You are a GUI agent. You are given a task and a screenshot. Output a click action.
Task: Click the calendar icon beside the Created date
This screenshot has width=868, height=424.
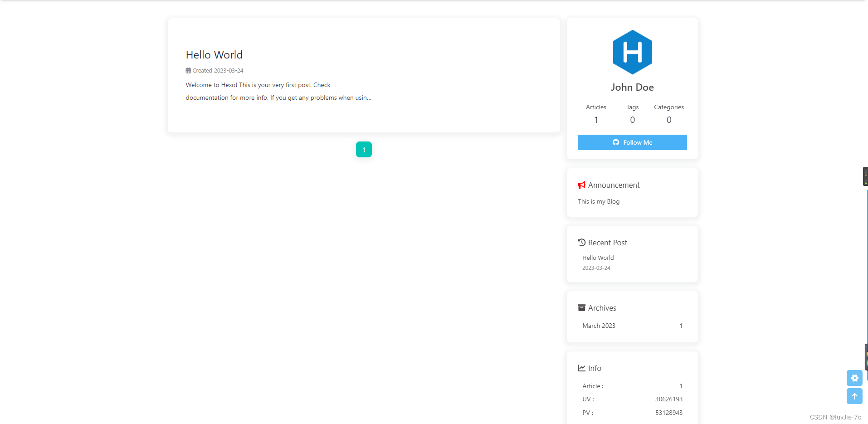point(188,70)
